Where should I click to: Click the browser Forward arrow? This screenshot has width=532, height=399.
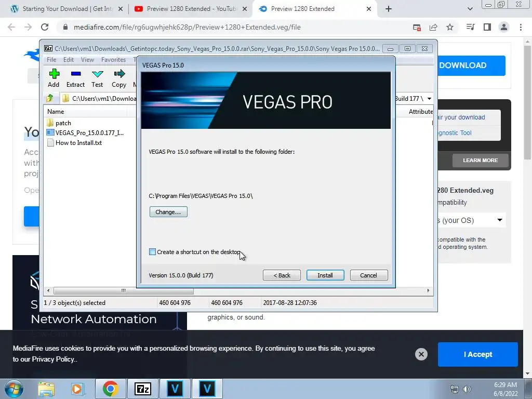click(28, 27)
